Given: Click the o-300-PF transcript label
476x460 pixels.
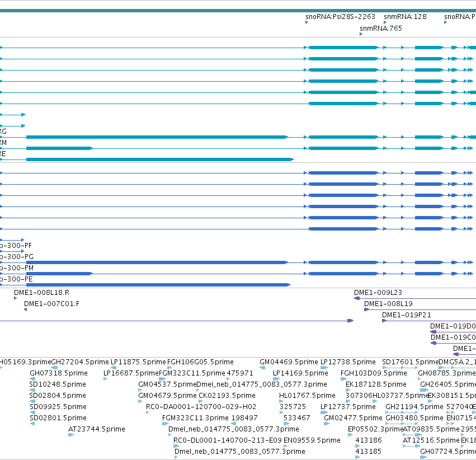Looking at the screenshot, I should [x=16, y=246].
